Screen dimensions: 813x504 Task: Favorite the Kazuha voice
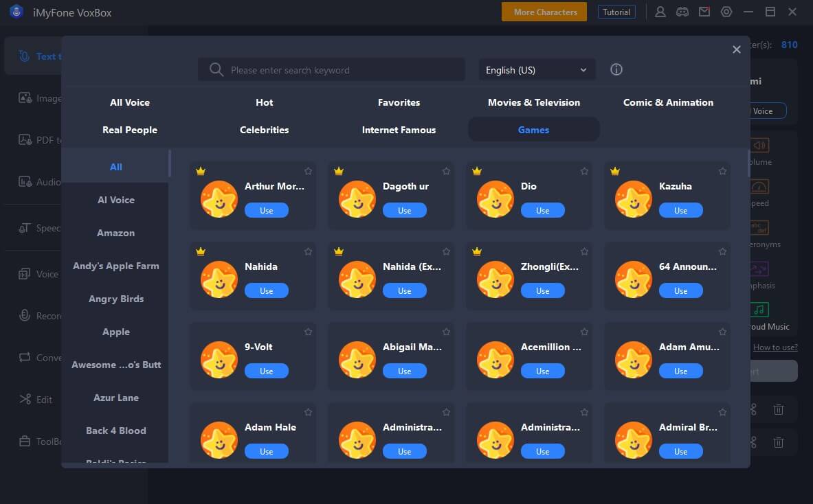point(722,171)
